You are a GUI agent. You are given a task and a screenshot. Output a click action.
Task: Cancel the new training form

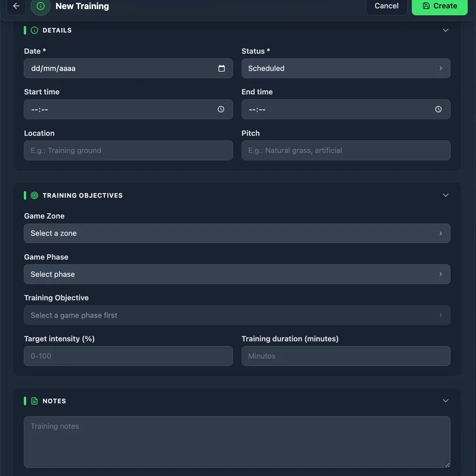(x=386, y=6)
